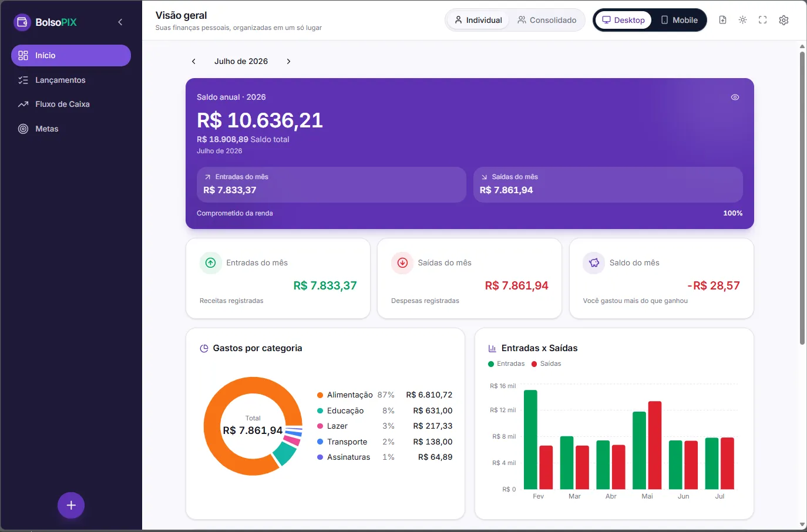Switch view to Consolidado
The width and height of the screenshot is (807, 532).
click(x=547, y=20)
